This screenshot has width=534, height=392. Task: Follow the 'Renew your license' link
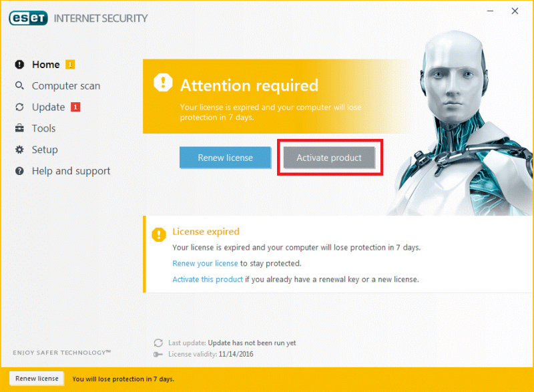(205, 263)
